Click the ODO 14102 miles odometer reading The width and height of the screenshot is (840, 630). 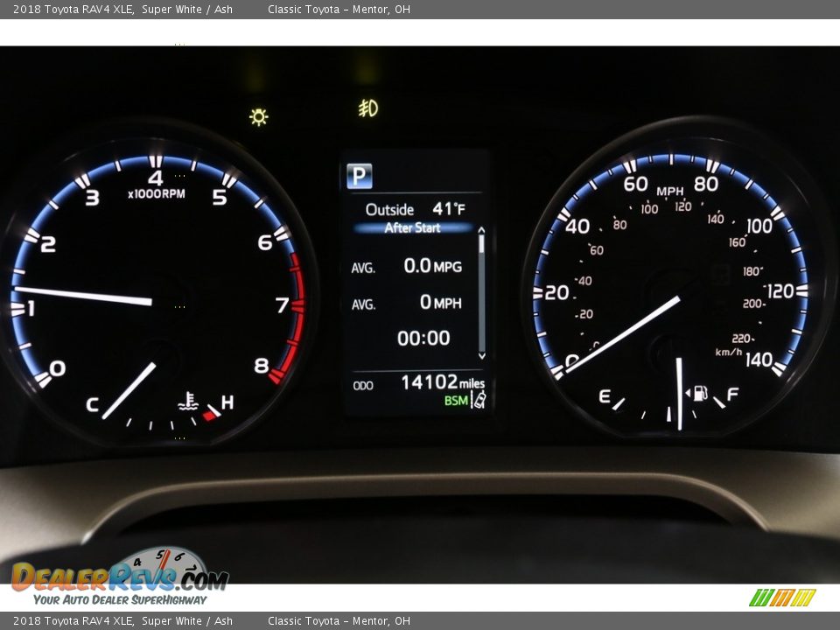[x=418, y=382]
